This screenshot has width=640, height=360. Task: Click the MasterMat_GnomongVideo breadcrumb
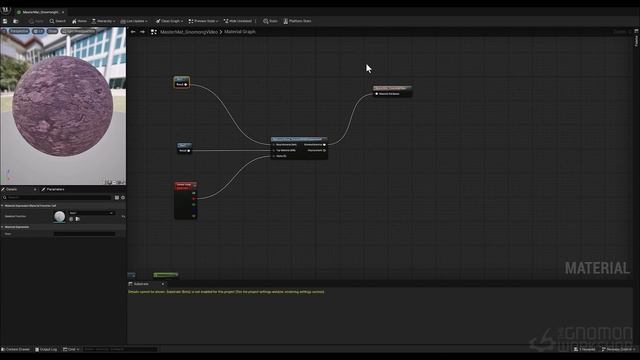[x=189, y=32]
